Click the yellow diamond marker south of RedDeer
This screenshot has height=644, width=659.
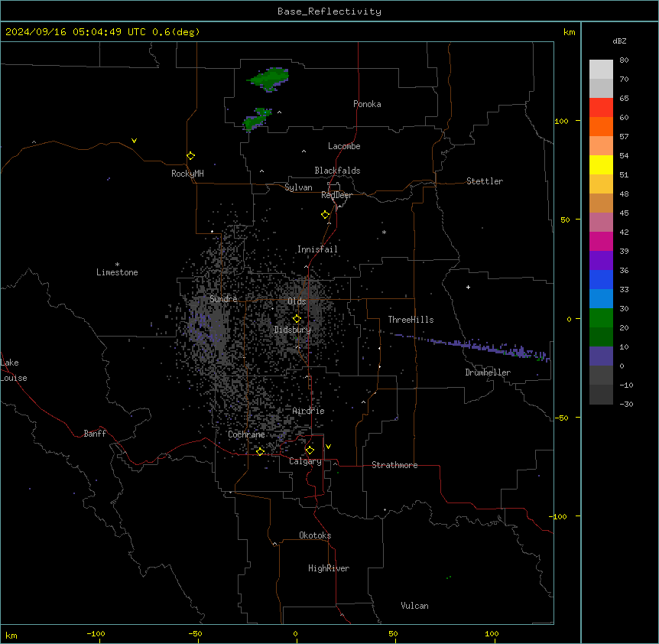point(326,215)
